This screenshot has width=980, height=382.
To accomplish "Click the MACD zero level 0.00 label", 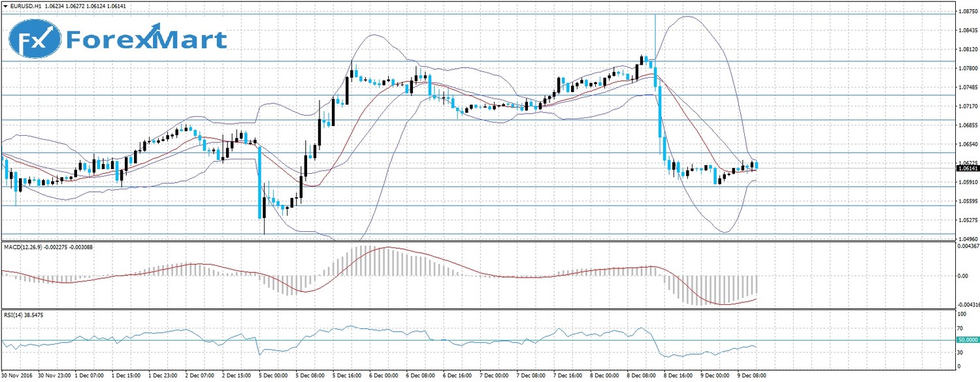I will [964, 276].
